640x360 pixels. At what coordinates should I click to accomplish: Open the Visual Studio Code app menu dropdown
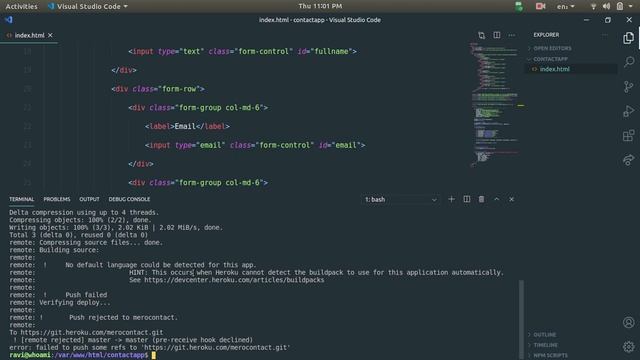(x=87, y=6)
